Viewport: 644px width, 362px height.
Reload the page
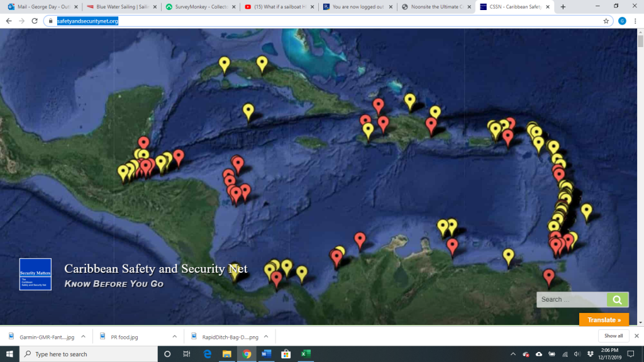pyautogui.click(x=34, y=21)
